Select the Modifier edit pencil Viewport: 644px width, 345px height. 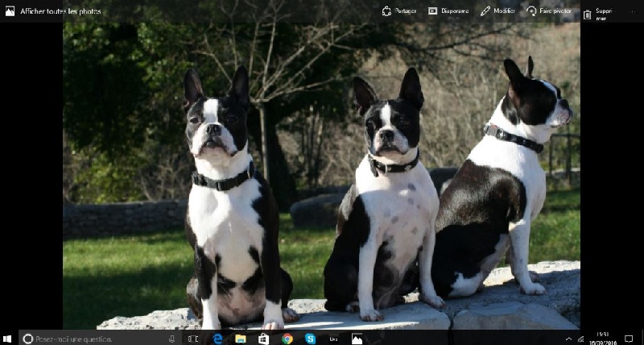point(497,11)
